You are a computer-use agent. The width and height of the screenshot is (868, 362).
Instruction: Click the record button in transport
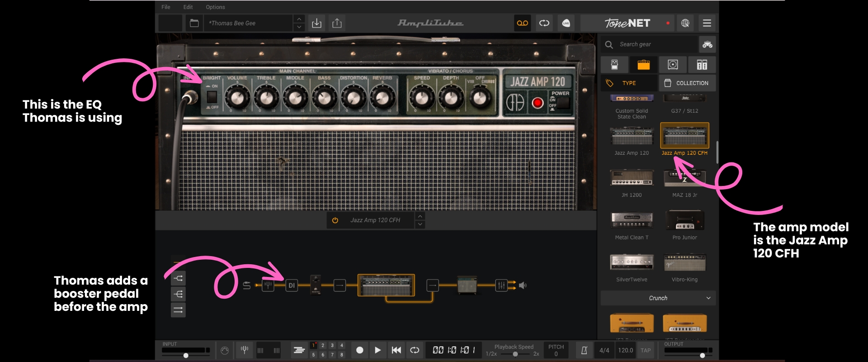pos(360,350)
